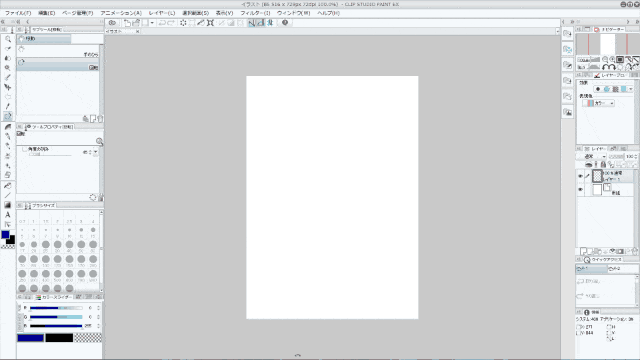Toggle Lock Layer icon in Layer panel
The width and height of the screenshot is (640, 360).
(x=603, y=164)
